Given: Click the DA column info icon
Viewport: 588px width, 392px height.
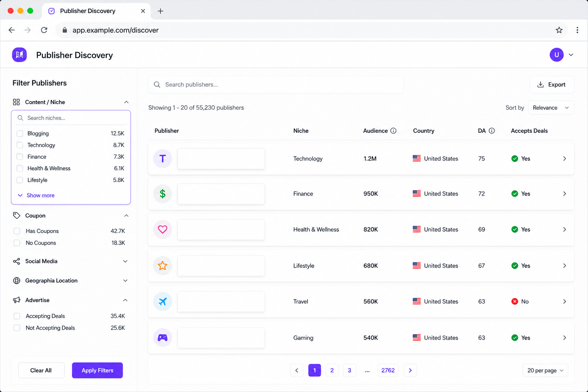Looking at the screenshot, I should click(492, 131).
